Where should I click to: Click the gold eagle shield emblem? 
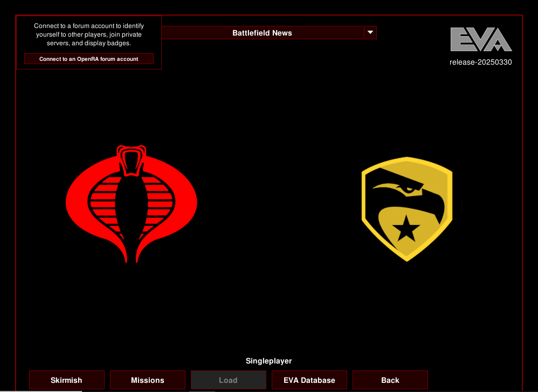pyautogui.click(x=407, y=209)
